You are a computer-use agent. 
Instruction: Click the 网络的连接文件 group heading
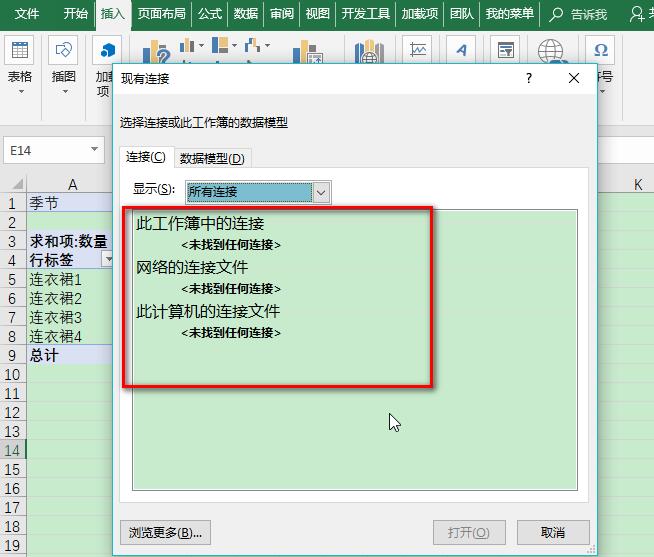pyautogui.click(x=192, y=267)
